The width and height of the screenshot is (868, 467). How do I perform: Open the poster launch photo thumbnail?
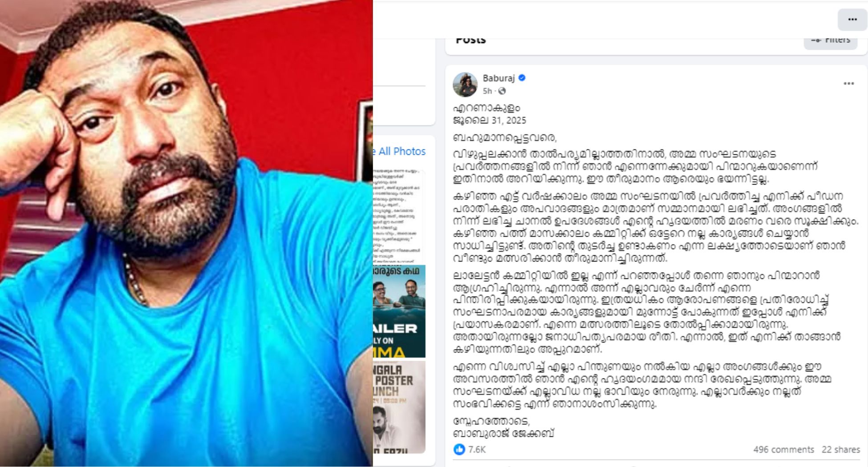(x=399, y=407)
